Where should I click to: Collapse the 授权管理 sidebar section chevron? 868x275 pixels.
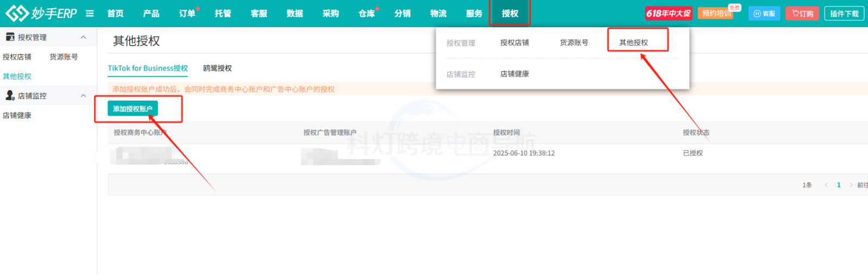point(84,37)
